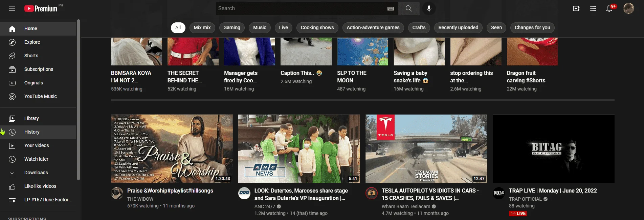644x220 pixels.
Task: Click the Explore compass icon
Action: (x=12, y=42)
